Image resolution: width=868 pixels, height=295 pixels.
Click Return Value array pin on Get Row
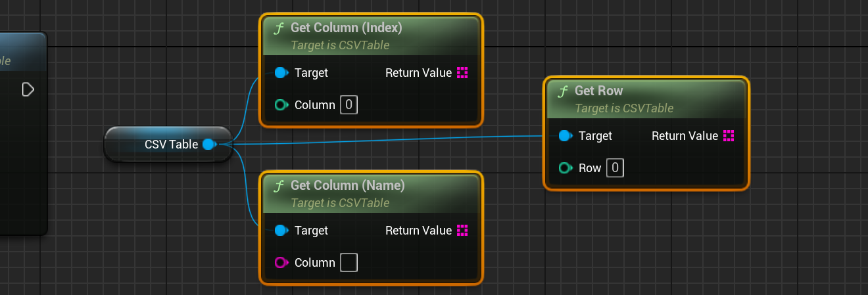(x=728, y=136)
